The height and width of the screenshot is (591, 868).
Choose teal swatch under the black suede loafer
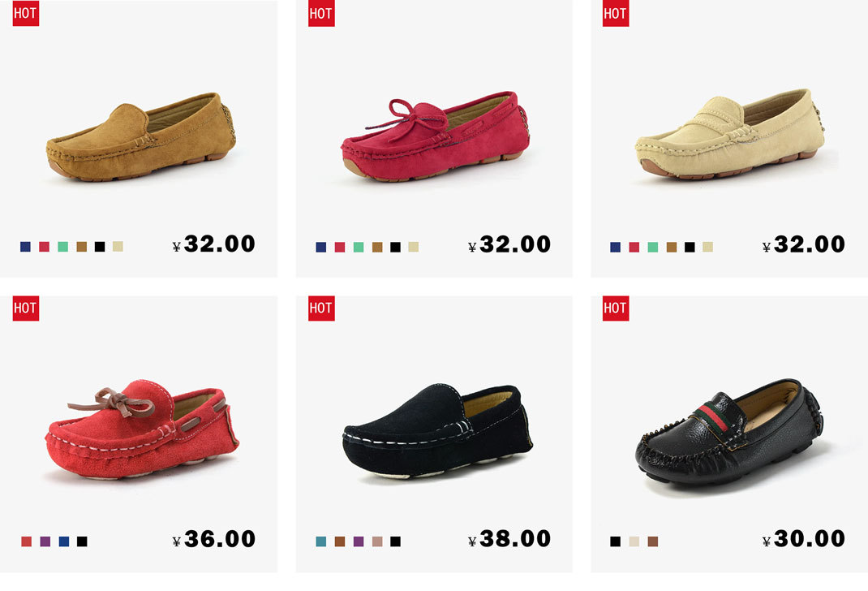click(321, 541)
